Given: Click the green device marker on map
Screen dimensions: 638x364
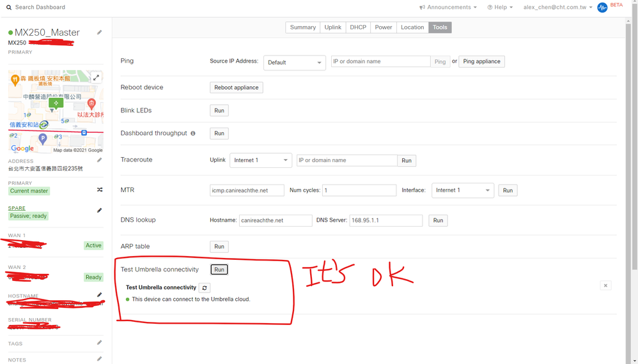Looking at the screenshot, I should click(x=56, y=103).
